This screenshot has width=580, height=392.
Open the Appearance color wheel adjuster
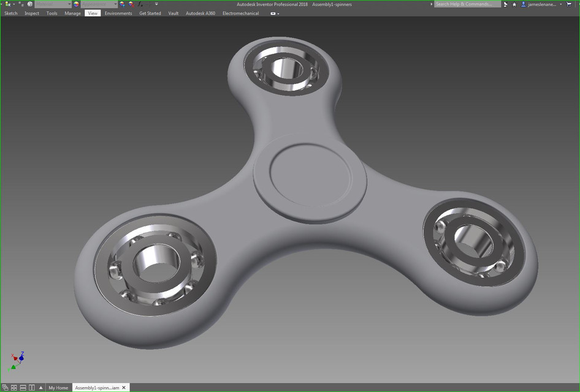[x=123, y=4]
